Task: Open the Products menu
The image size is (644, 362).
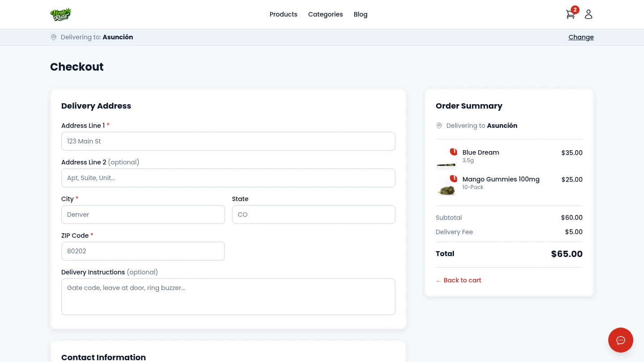Action: [283, 14]
